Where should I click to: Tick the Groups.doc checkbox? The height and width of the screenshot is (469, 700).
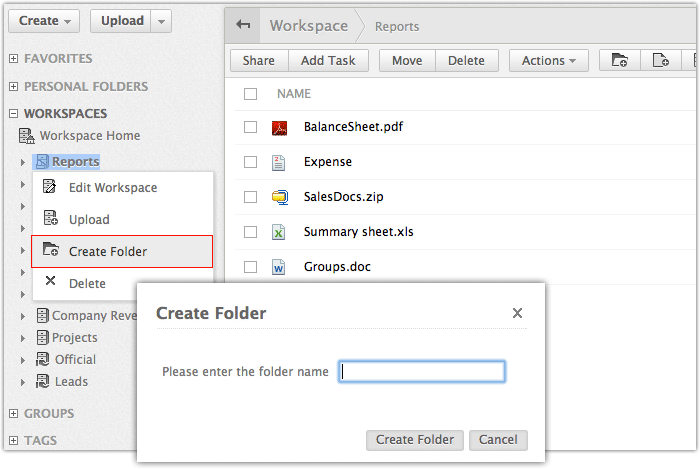coord(250,267)
